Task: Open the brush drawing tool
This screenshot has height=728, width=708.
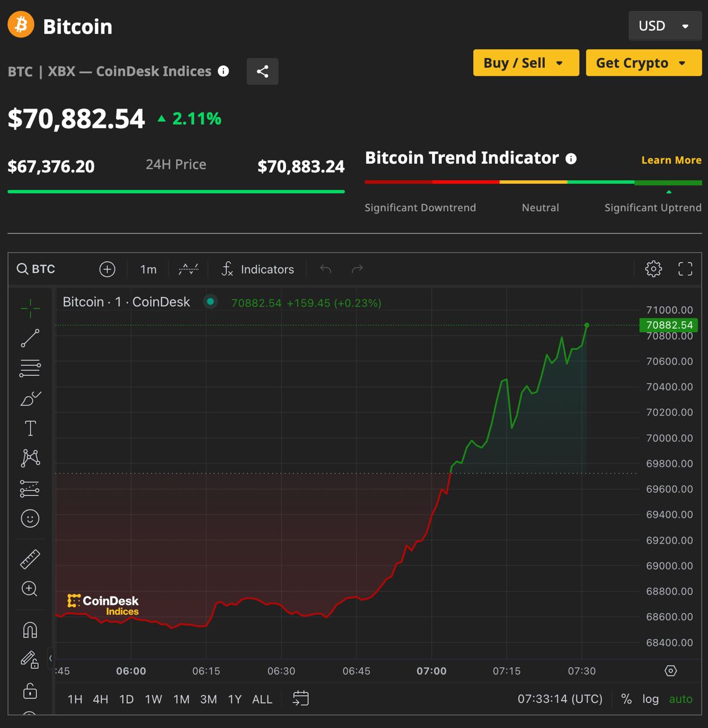Action: click(x=30, y=398)
